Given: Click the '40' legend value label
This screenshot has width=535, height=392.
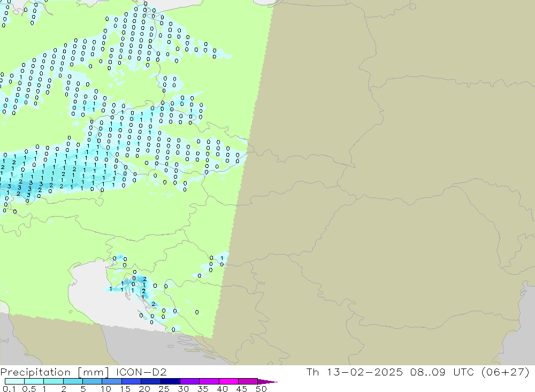Looking at the screenshot, I should [x=223, y=389].
